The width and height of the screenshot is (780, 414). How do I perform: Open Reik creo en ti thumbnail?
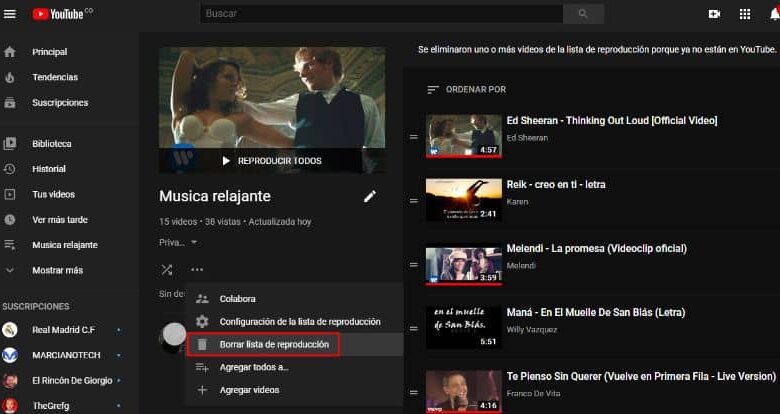pos(464,200)
